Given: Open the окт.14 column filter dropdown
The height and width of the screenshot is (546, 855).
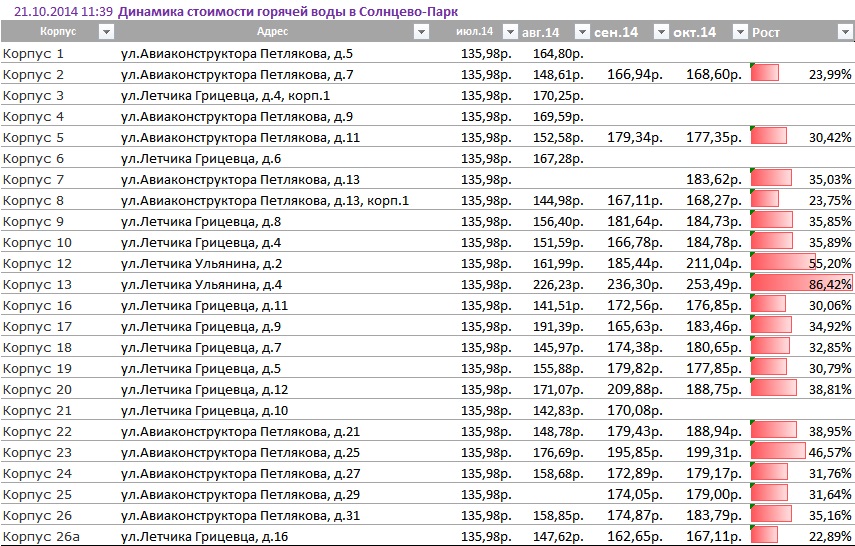Looking at the screenshot, I should pos(739,32).
